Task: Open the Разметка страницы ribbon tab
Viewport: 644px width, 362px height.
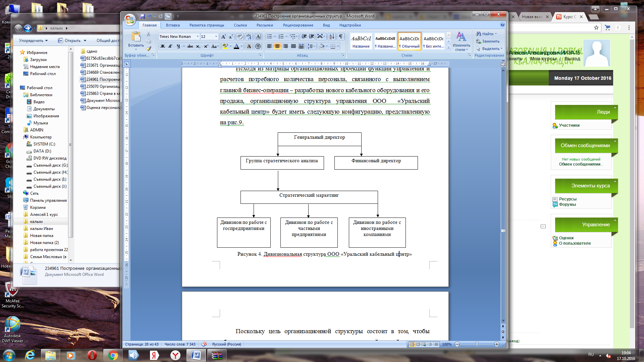Action: coord(207,25)
